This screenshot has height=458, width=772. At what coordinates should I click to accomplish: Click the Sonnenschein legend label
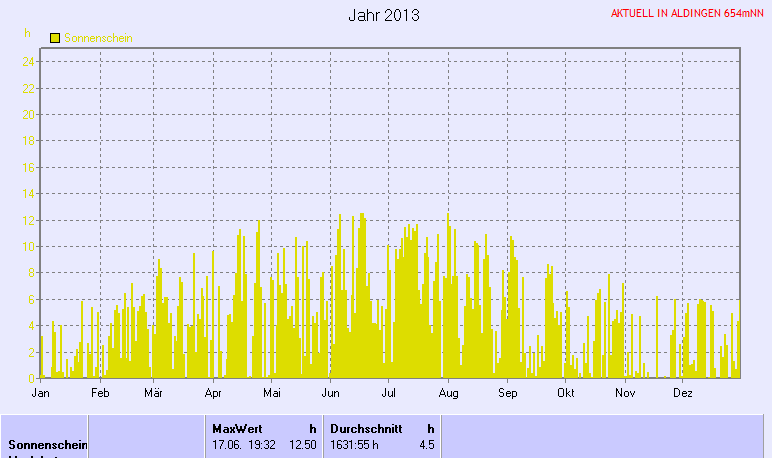tap(98, 38)
